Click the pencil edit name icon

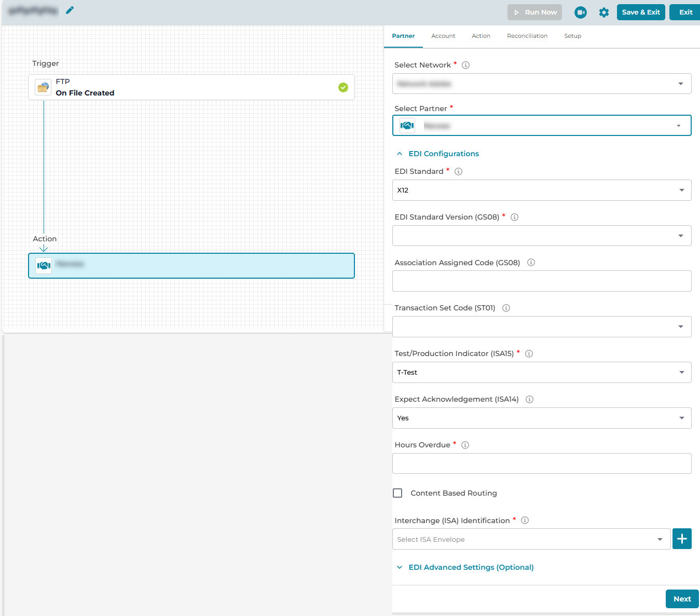point(70,10)
